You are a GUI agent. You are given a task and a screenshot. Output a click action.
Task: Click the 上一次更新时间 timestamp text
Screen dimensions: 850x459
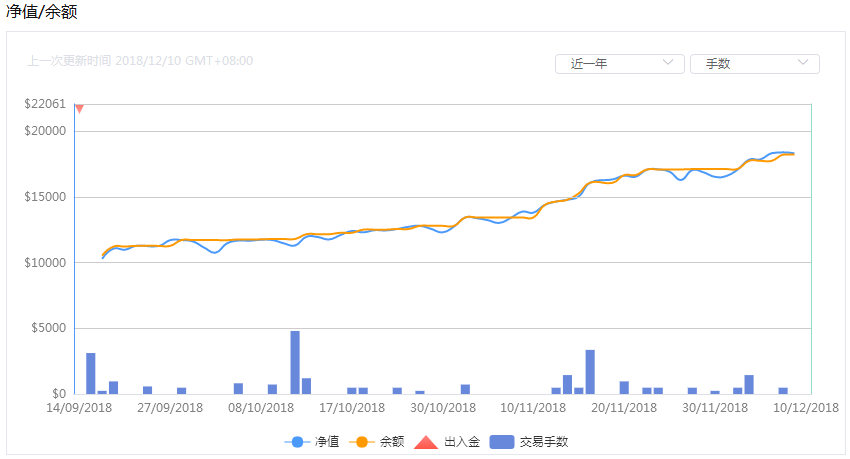coord(140,61)
